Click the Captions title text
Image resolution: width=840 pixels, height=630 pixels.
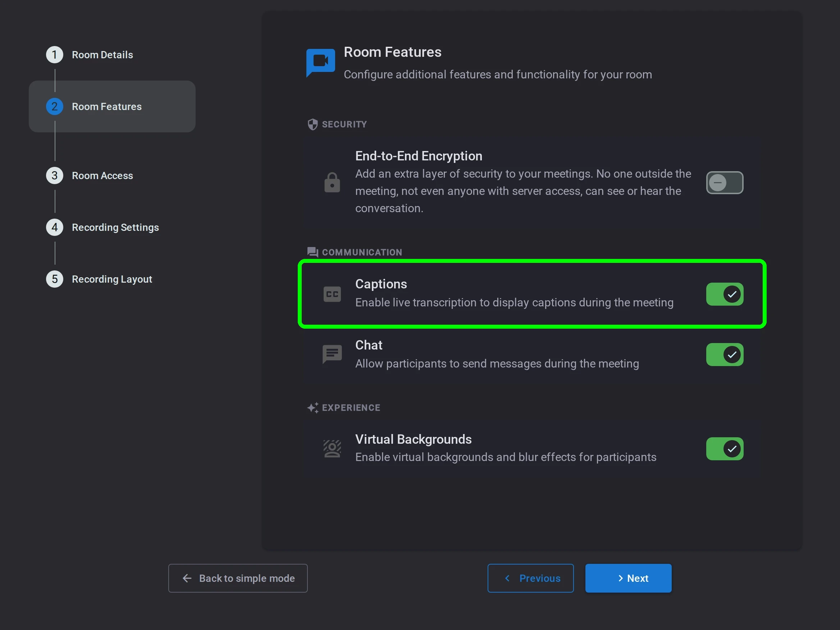click(381, 284)
